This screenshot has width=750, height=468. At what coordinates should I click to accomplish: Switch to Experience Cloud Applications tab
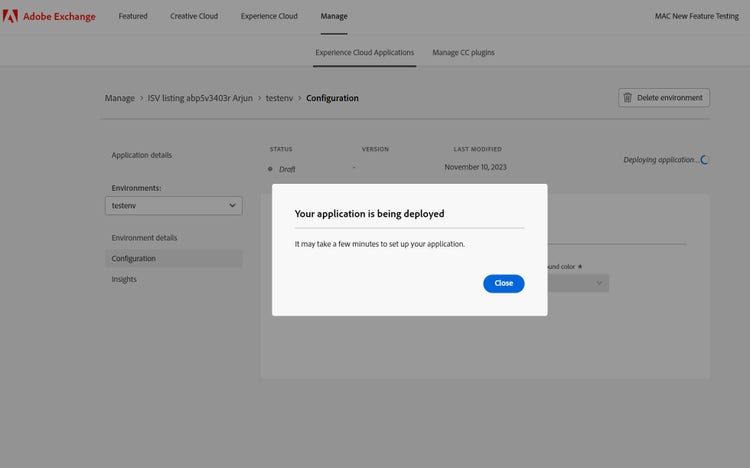tap(364, 52)
